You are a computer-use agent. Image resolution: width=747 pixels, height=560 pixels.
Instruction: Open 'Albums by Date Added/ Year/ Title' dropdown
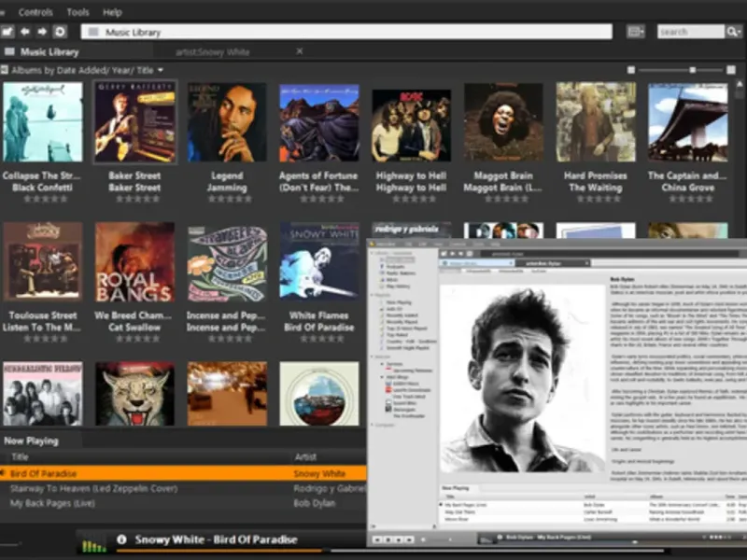(x=87, y=71)
